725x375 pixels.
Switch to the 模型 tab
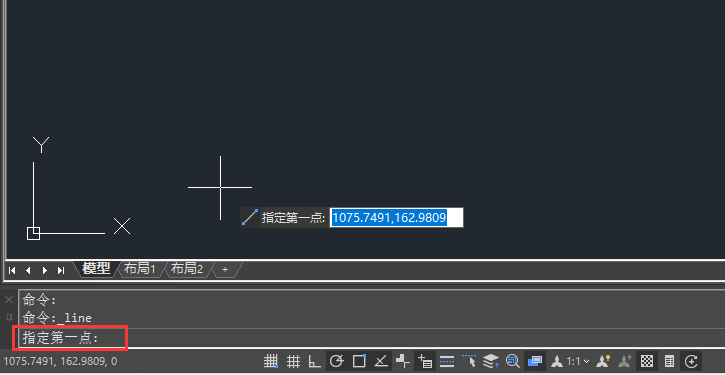click(x=96, y=269)
